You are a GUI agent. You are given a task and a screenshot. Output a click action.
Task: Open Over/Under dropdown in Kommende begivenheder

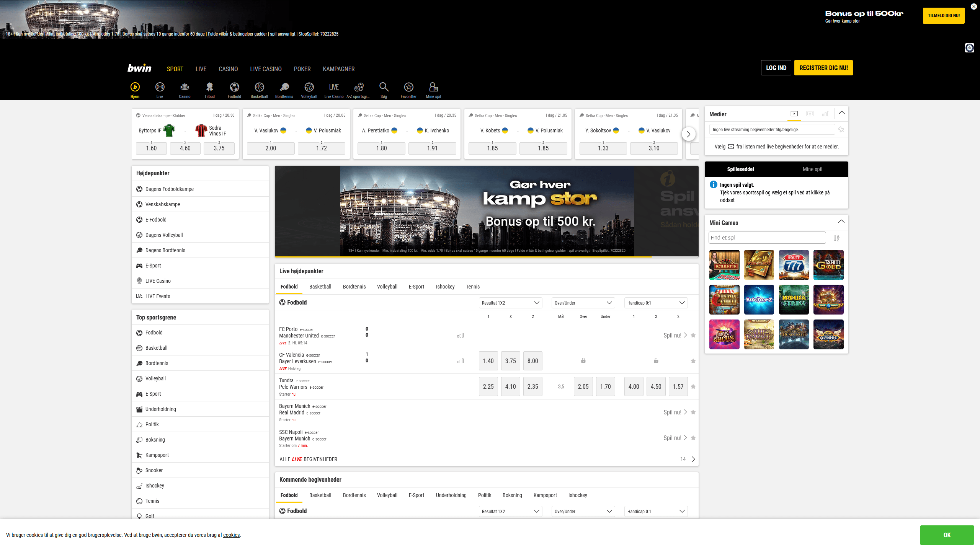pyautogui.click(x=583, y=511)
